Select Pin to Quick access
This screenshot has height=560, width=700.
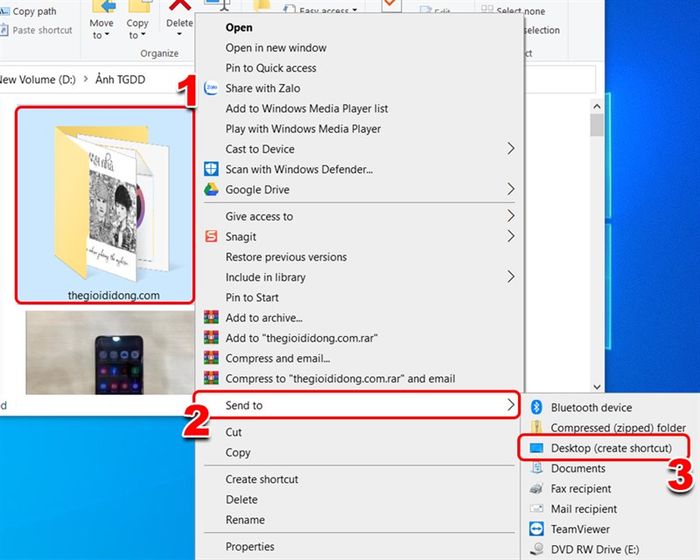tap(360, 68)
